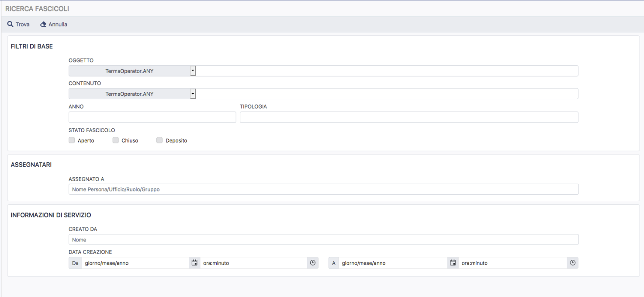Focus the Oggetto search text field
The width and height of the screenshot is (644, 297).
[387, 71]
